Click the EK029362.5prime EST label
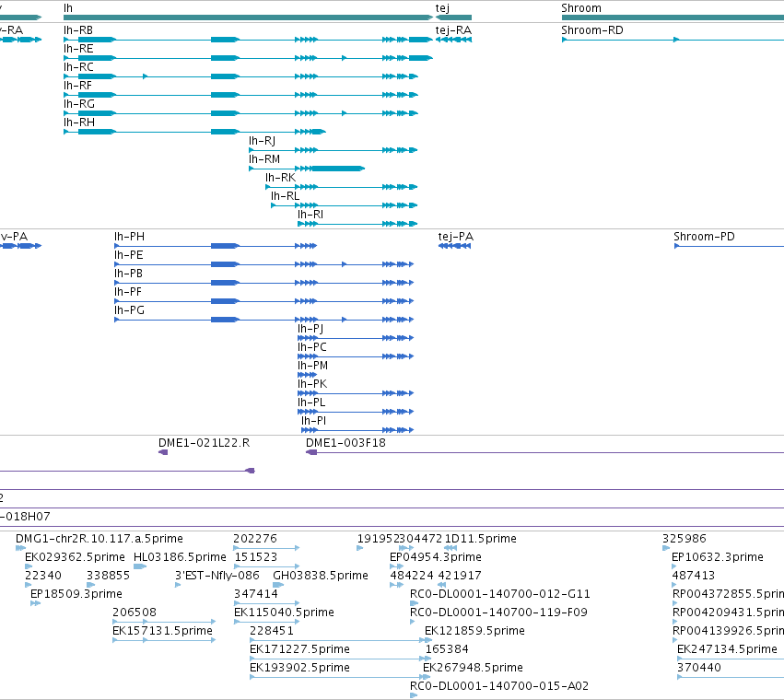The width and height of the screenshot is (784, 700). tap(75, 557)
